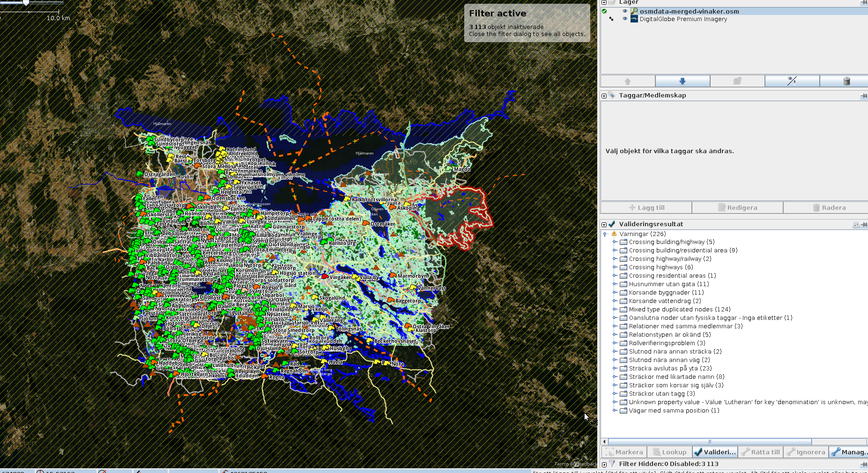Select Crossing highways (6) warning group
Viewport: 868px width, 473px height.
tap(660, 267)
